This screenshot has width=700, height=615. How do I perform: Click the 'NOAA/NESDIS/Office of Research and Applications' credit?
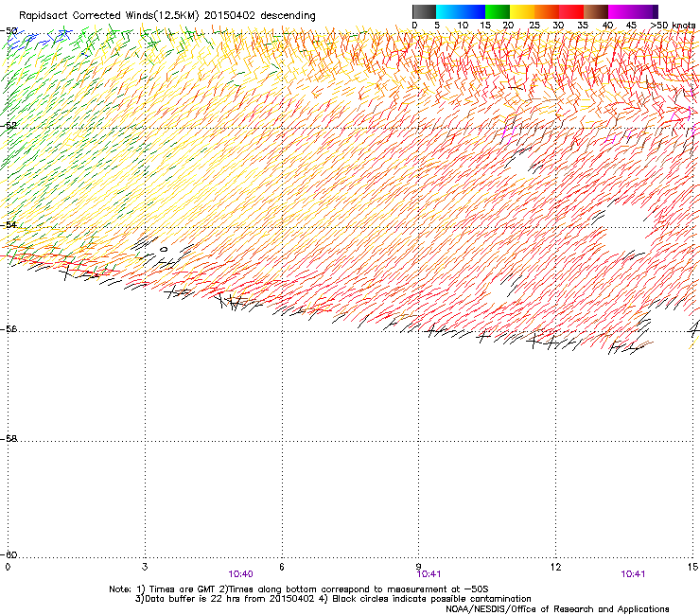pyautogui.click(x=557, y=609)
